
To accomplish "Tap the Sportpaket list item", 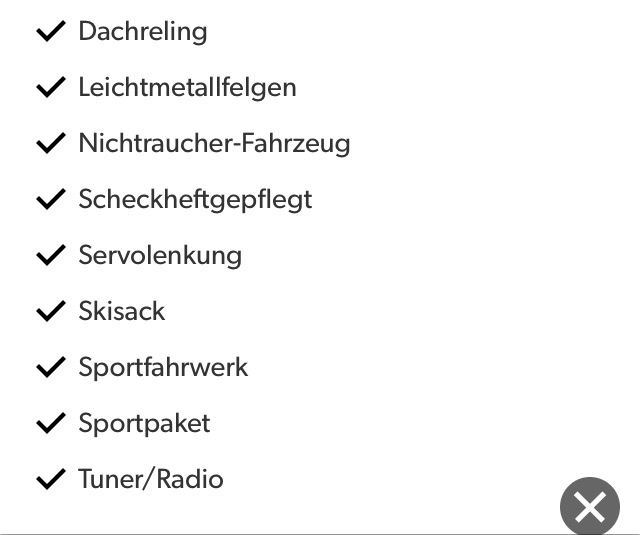I will pyautogui.click(x=144, y=424).
